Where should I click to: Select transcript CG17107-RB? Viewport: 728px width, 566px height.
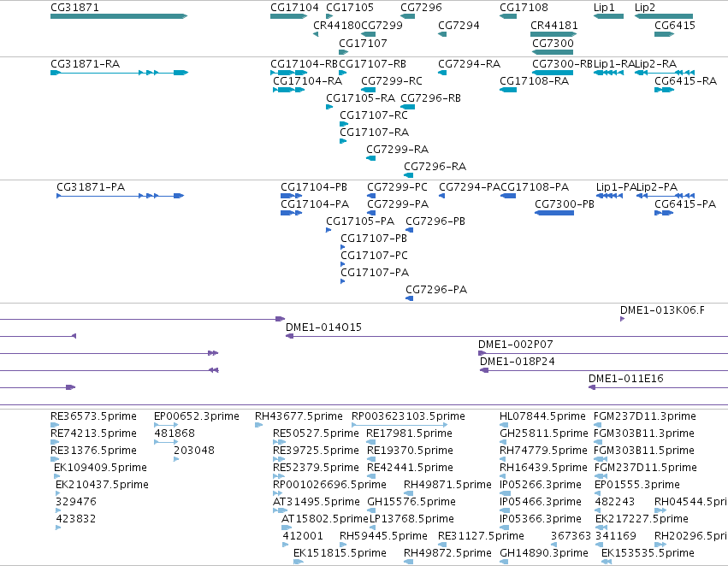343,73
